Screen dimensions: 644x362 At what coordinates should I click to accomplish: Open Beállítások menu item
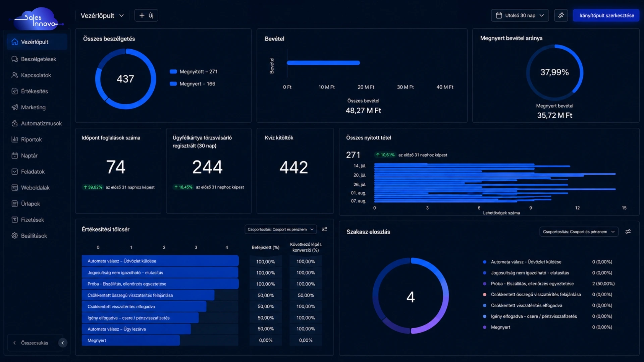click(37, 236)
